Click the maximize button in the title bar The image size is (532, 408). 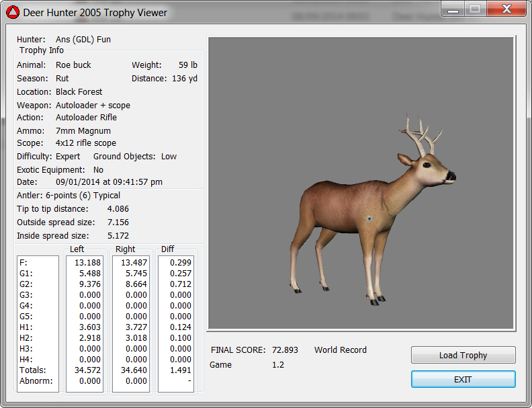pos(474,9)
